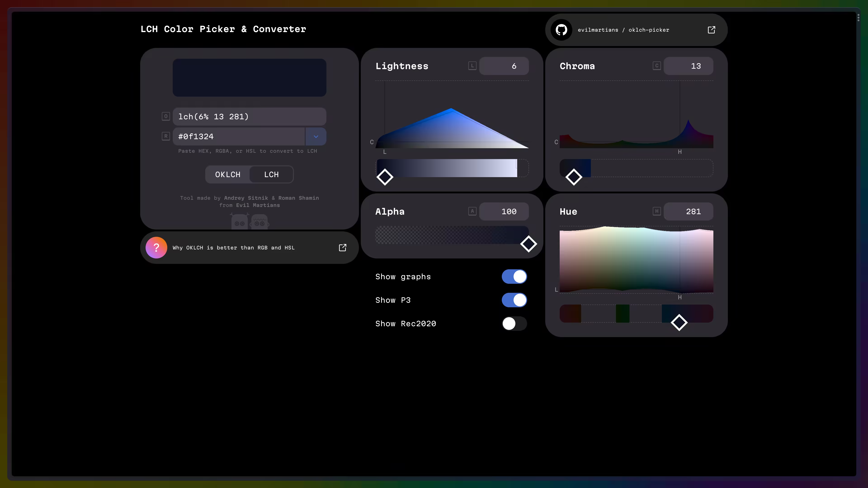Click the Hue slider diamond handle

point(679,322)
